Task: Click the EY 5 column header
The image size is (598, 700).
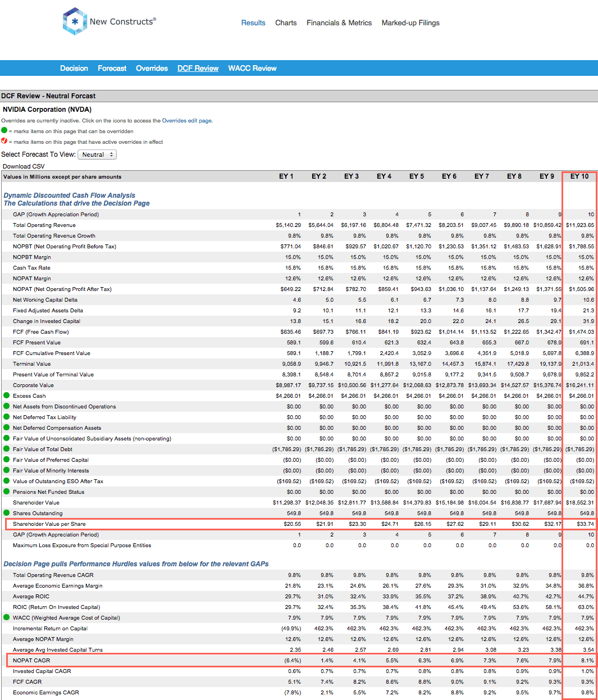Action: pyautogui.click(x=417, y=176)
